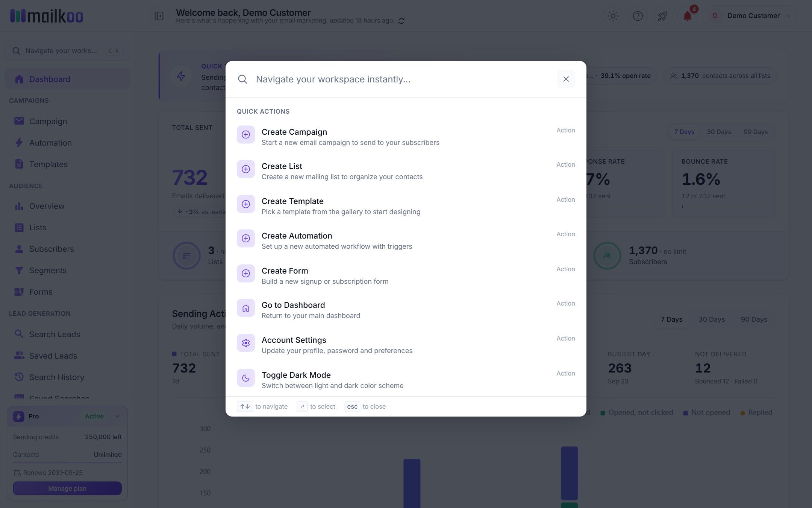Viewport: 812px width, 508px height.
Task: Click the Go to Dashboard home icon
Action: tap(246, 308)
